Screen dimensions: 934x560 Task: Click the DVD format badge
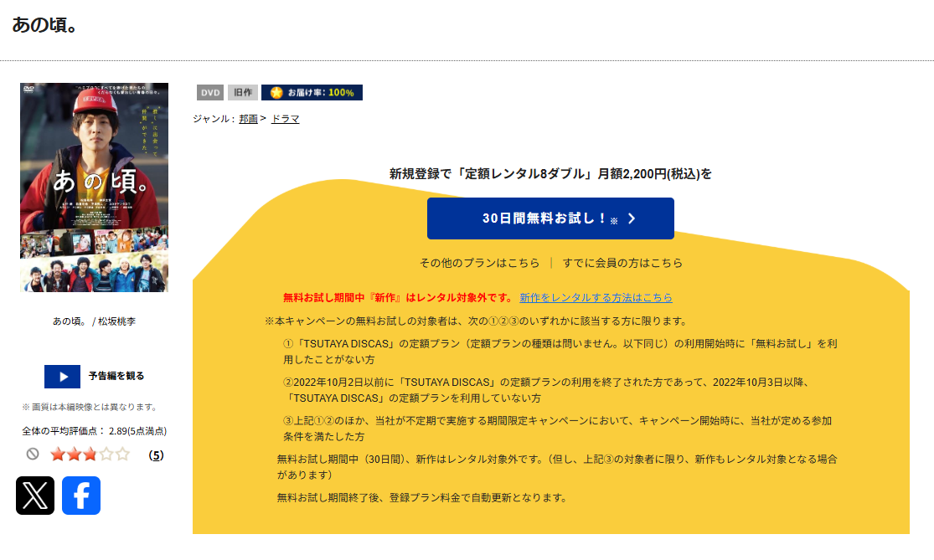pos(210,93)
